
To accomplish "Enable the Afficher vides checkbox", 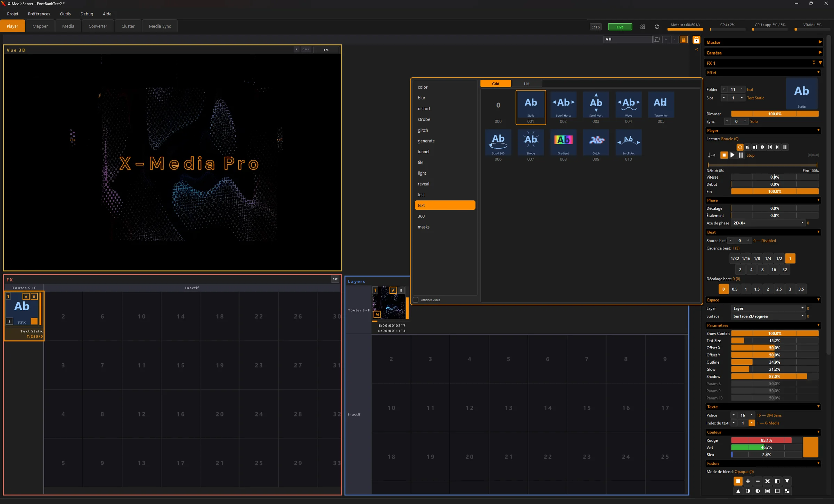I will (416, 300).
